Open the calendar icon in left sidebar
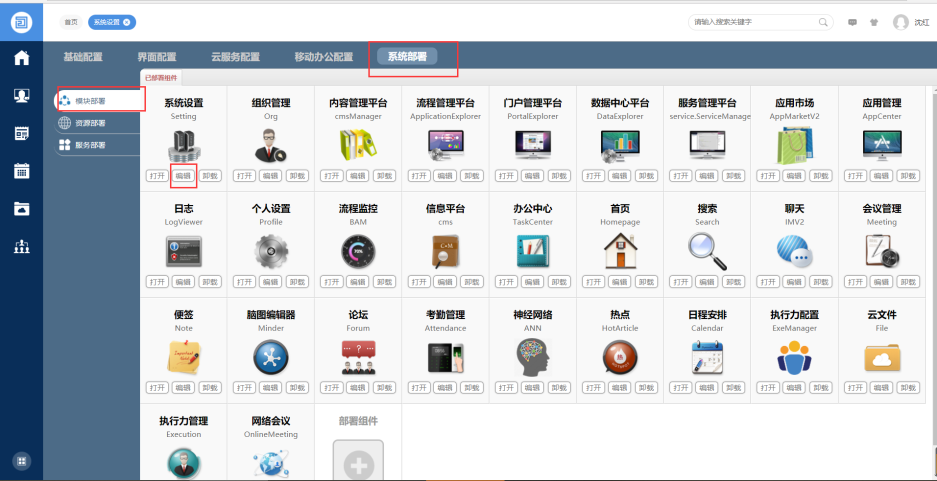The width and height of the screenshot is (937, 481). tap(21, 170)
